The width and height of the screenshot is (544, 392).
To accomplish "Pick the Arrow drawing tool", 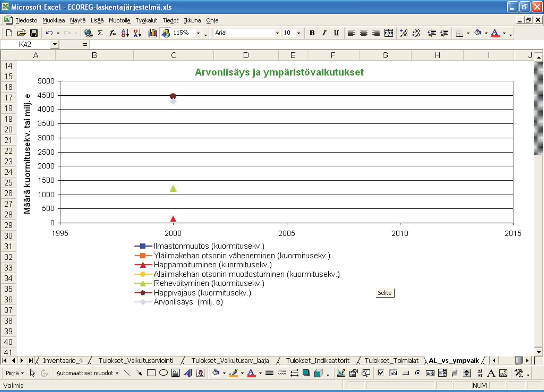I will (x=139, y=373).
